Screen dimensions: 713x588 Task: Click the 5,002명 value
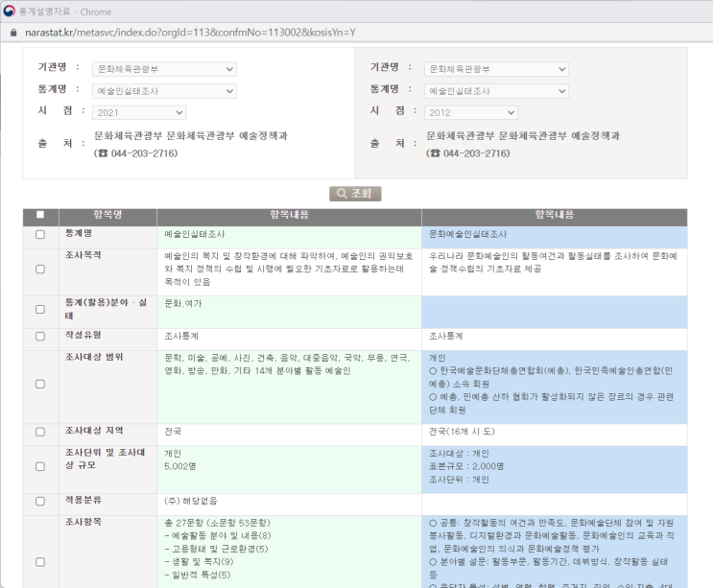coord(180,466)
